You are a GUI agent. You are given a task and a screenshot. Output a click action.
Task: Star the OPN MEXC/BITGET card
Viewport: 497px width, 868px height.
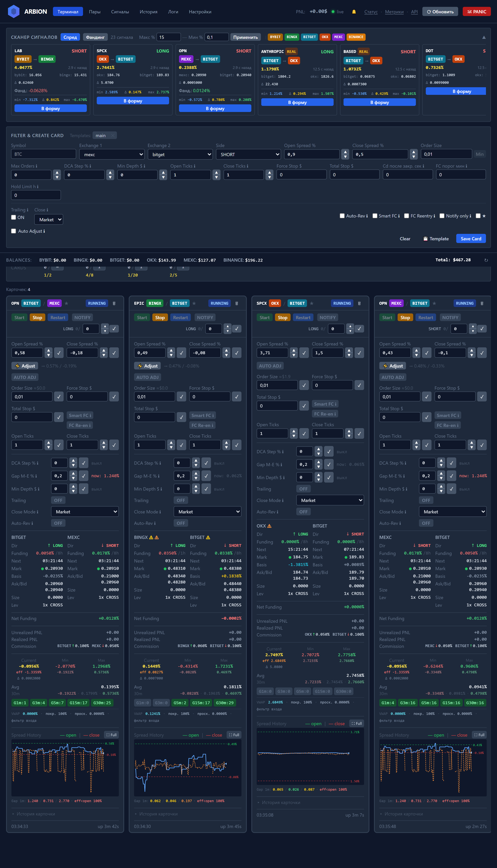coord(434,303)
